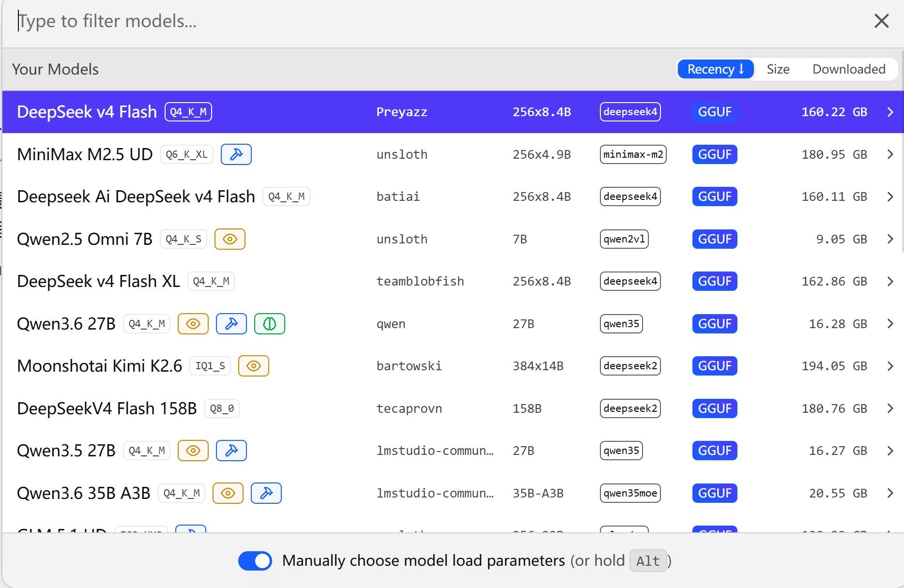Click the Q8_0 quantization badge
The width and height of the screenshot is (904, 588).
222,408
